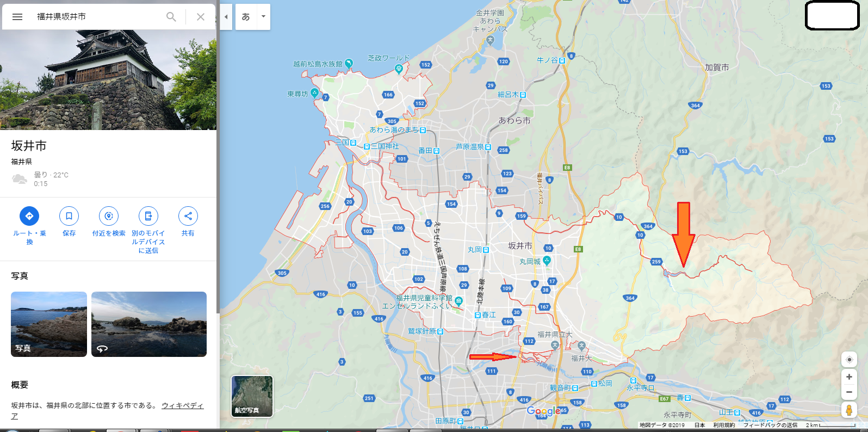Show your location button

pyautogui.click(x=849, y=360)
